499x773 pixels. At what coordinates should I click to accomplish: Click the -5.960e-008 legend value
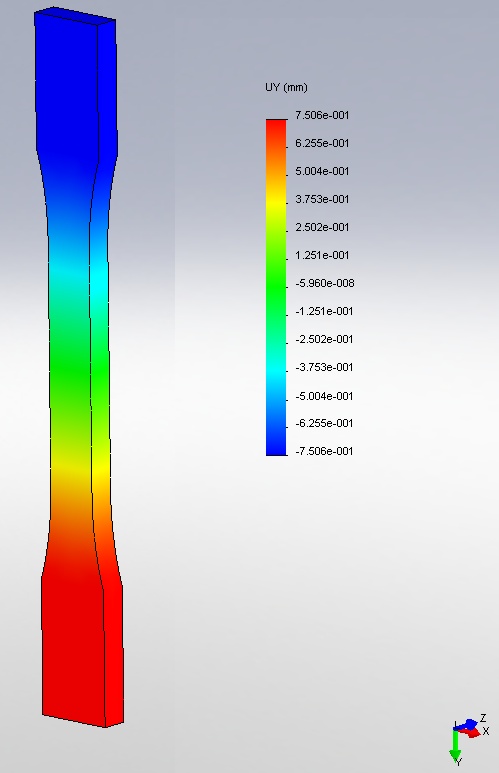click(324, 283)
